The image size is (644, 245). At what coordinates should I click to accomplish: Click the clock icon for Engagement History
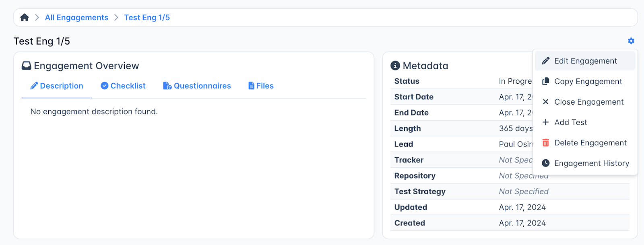click(x=545, y=163)
